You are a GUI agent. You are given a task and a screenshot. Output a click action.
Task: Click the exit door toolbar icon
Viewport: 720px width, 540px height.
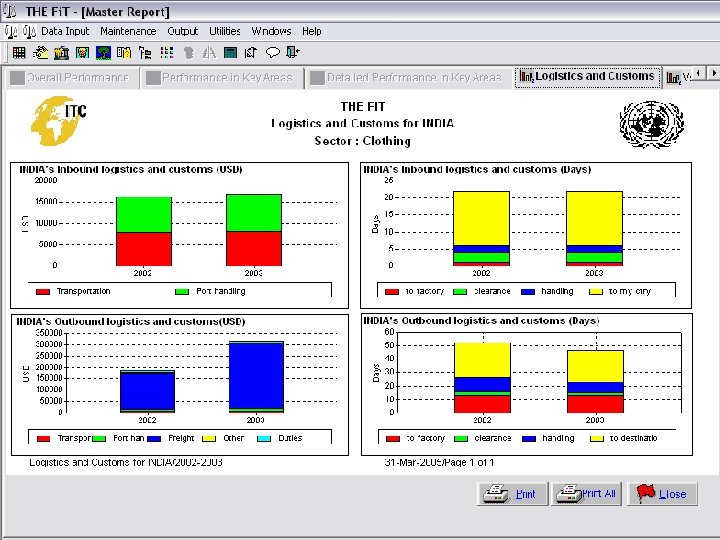pos(293,52)
